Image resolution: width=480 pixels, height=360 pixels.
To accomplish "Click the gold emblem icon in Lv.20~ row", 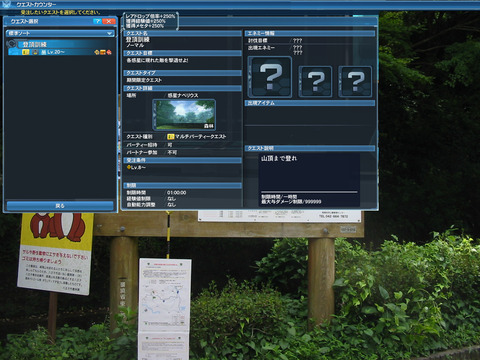I will tap(97, 52).
